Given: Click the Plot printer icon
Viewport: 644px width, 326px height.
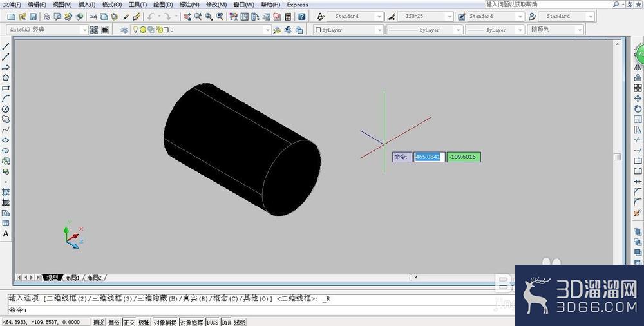Looking at the screenshot, I should click(x=47, y=17).
